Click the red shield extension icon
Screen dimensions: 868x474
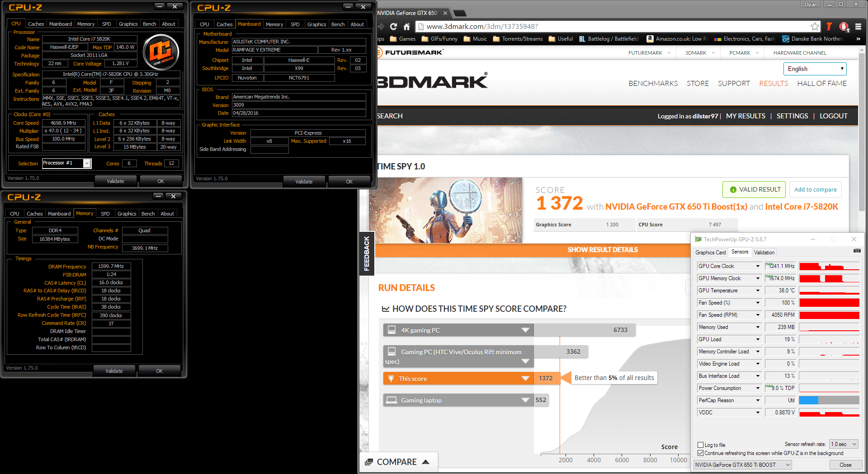tap(844, 27)
